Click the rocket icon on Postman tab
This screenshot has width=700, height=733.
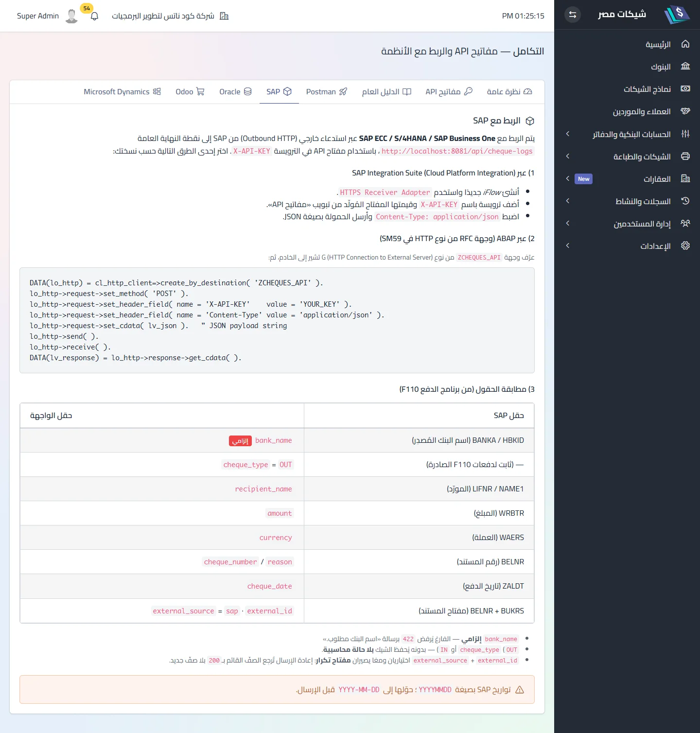[x=343, y=91]
